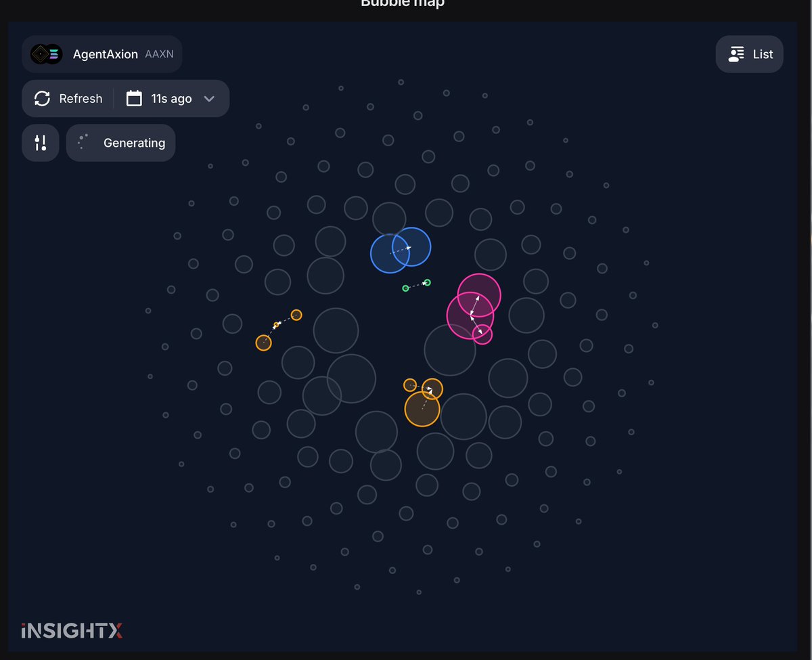Click the loading spinner icon beside Generating
The height and width of the screenshot is (660, 812).
point(83,142)
